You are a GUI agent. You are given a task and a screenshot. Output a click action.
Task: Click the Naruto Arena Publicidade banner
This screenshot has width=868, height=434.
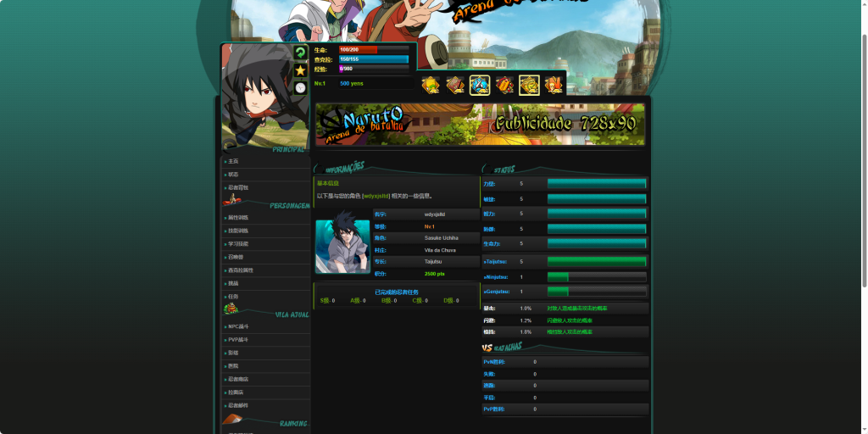(480, 125)
